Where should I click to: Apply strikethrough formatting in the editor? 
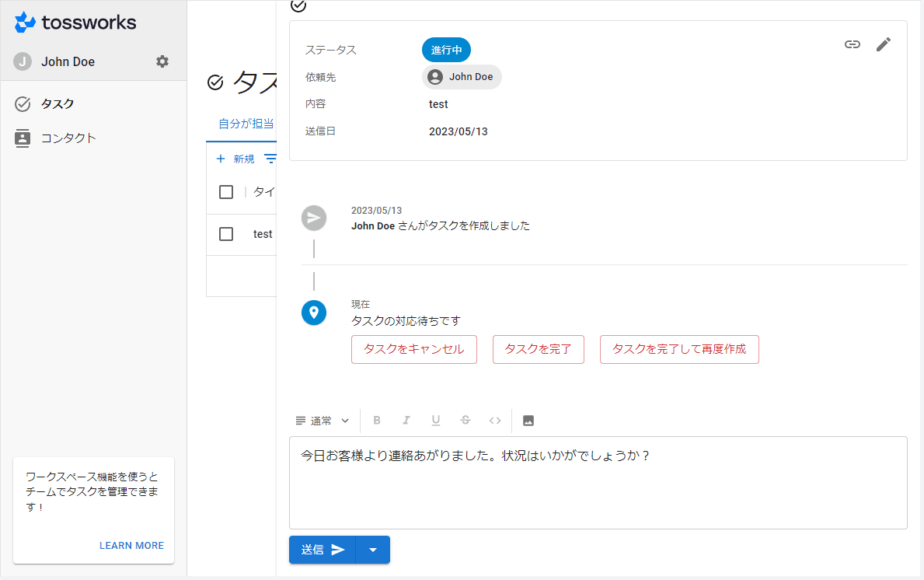(465, 420)
